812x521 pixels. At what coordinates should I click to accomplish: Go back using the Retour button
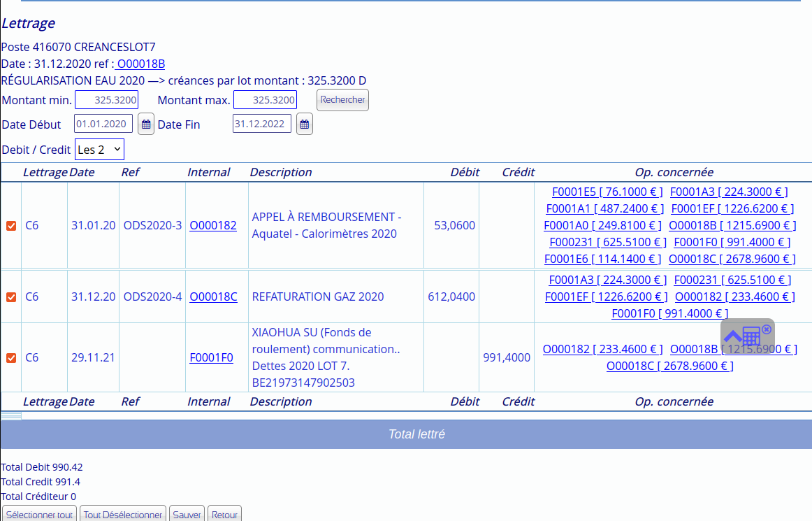coord(224,515)
